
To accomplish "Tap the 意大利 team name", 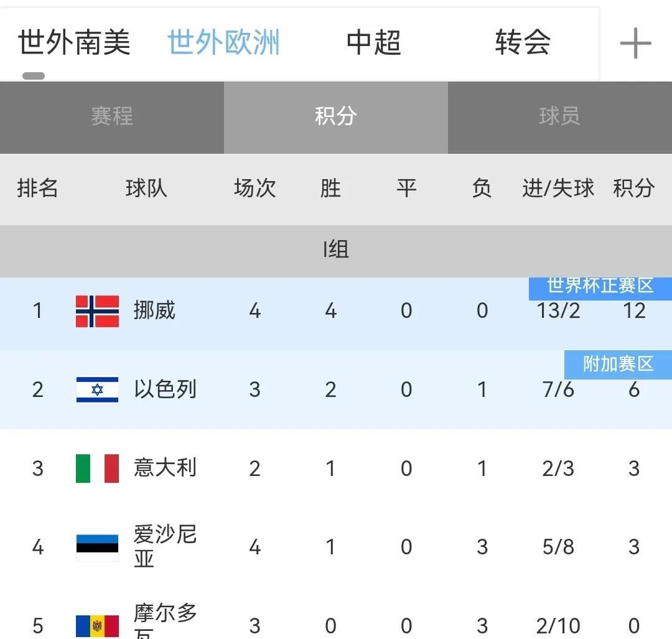I will pyautogui.click(x=165, y=468).
